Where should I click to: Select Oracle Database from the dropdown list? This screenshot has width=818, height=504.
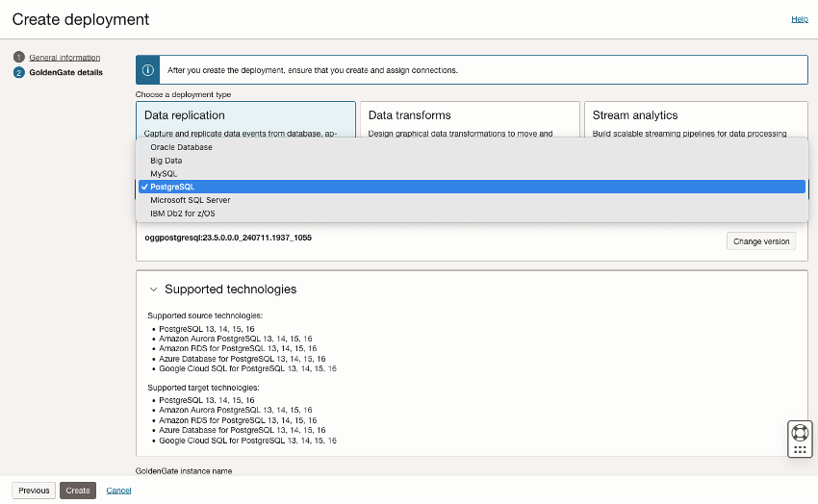(182, 147)
